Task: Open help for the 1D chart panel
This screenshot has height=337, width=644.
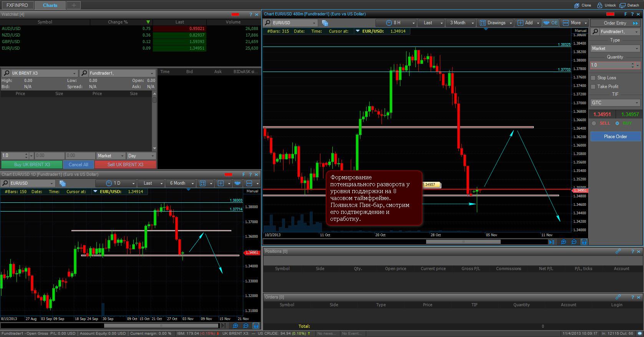Action: [250, 175]
